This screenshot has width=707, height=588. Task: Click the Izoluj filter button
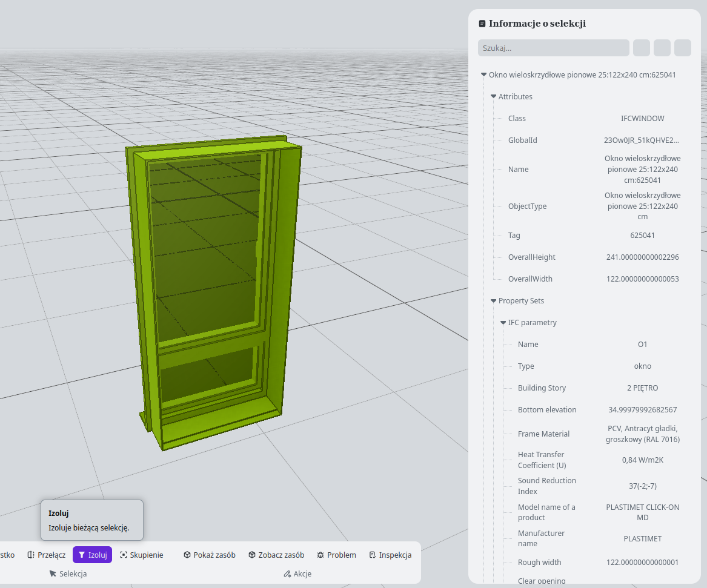pyautogui.click(x=92, y=555)
